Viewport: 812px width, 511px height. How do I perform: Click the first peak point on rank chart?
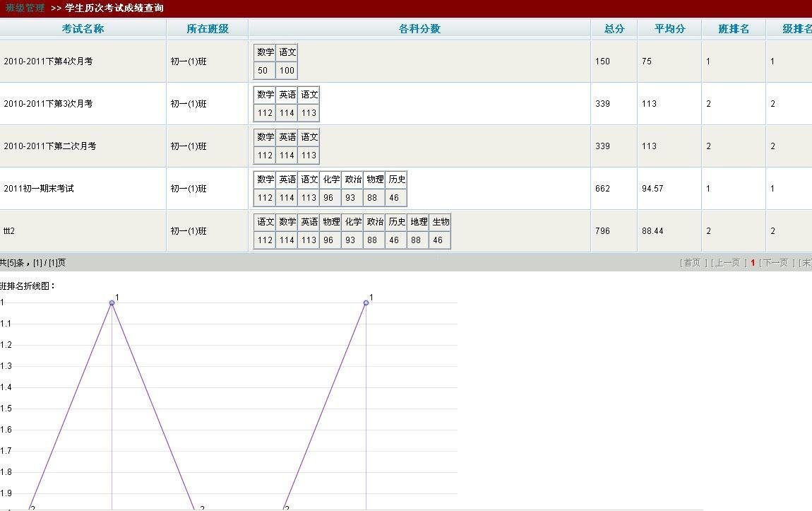click(112, 303)
